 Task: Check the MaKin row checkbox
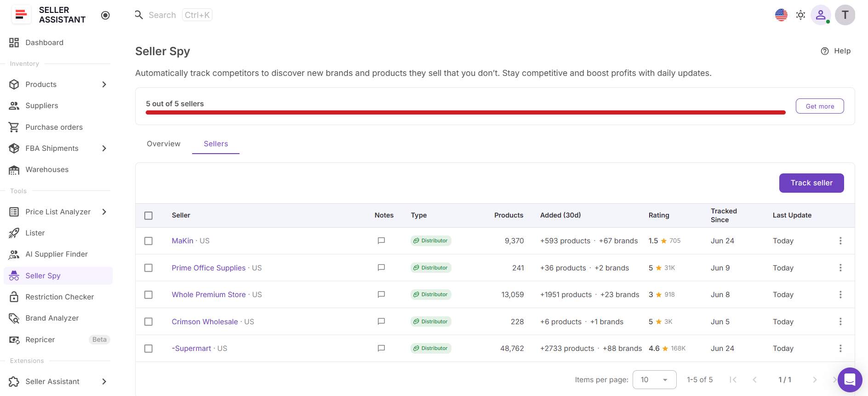148,241
